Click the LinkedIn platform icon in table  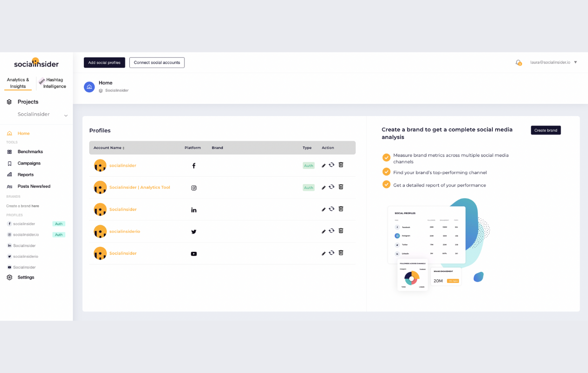pos(194,210)
